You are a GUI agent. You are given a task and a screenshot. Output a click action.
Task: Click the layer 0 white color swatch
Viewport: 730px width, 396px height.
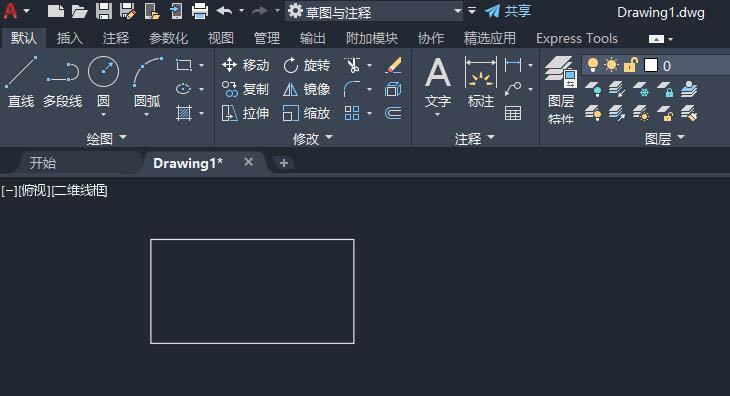650,65
